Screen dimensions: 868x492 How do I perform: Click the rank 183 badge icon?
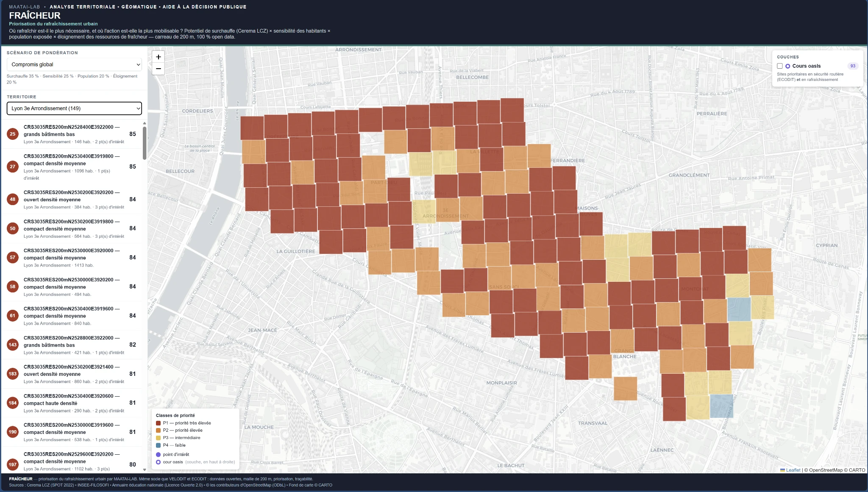(13, 374)
